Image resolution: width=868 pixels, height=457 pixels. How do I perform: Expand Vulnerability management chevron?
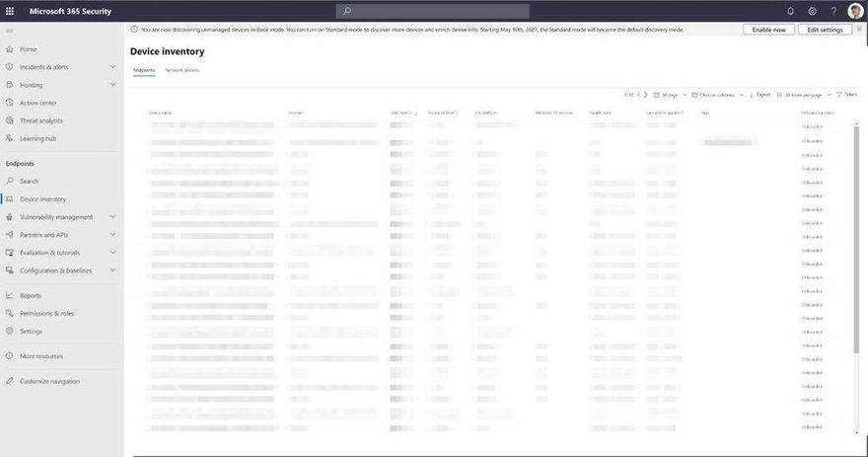coord(112,217)
